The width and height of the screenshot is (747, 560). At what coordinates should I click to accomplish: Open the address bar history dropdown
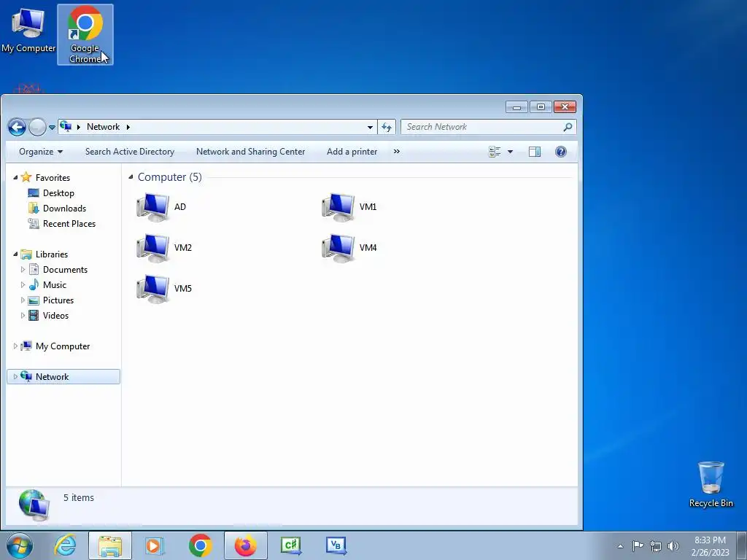click(x=370, y=127)
